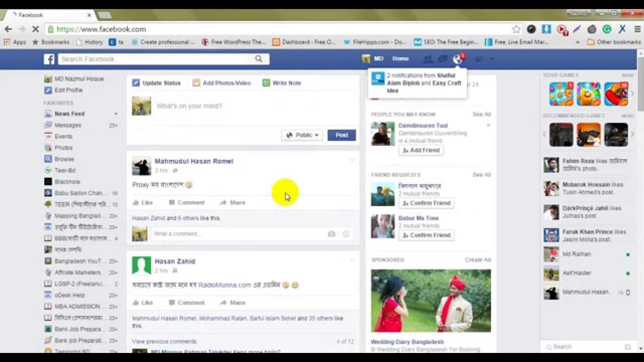Viewport: 644px width, 362px height.
Task: Click emoji icon in comment box
Action: click(346, 234)
